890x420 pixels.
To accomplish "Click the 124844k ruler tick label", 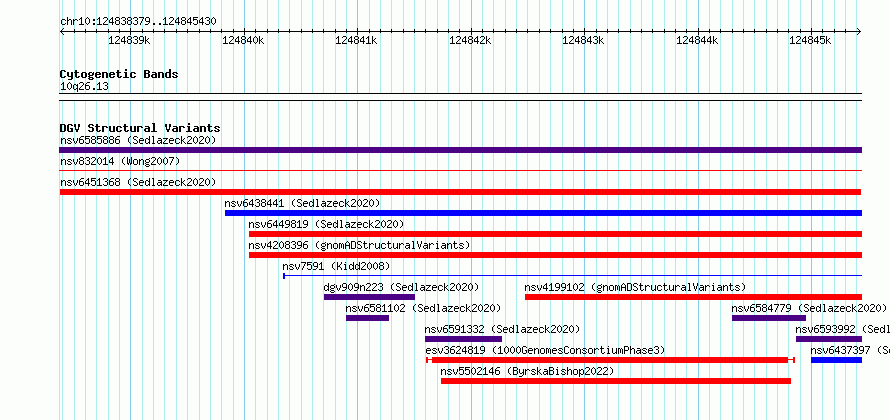I will (x=697, y=40).
